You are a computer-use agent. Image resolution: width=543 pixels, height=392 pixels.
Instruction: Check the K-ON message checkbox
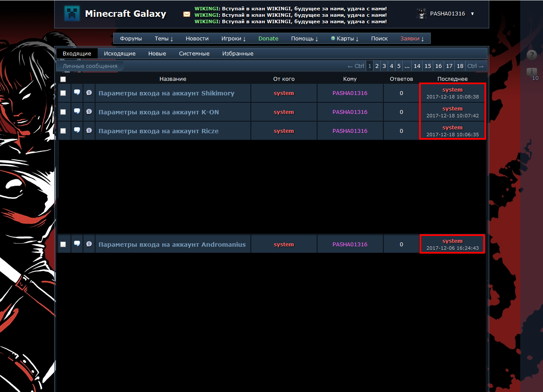point(63,112)
